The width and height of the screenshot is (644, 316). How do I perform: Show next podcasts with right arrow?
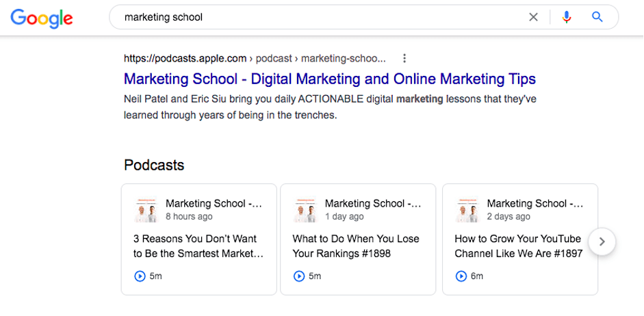click(602, 241)
